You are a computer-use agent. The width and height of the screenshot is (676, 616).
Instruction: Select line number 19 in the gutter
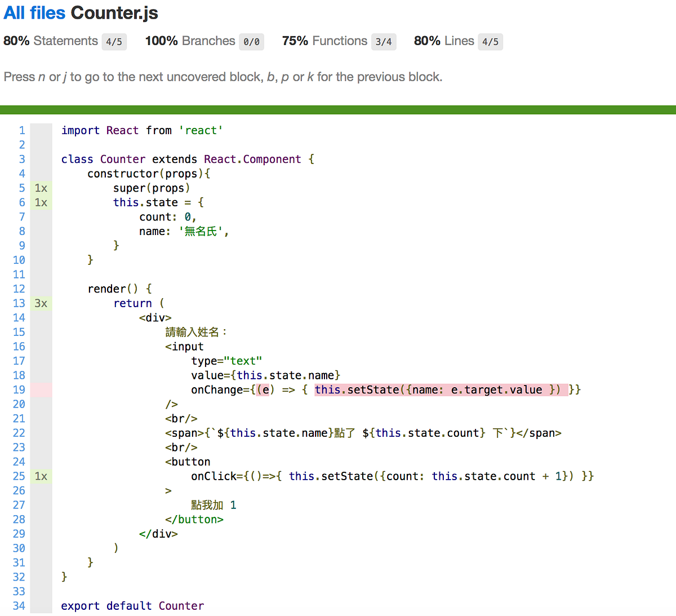coord(19,389)
